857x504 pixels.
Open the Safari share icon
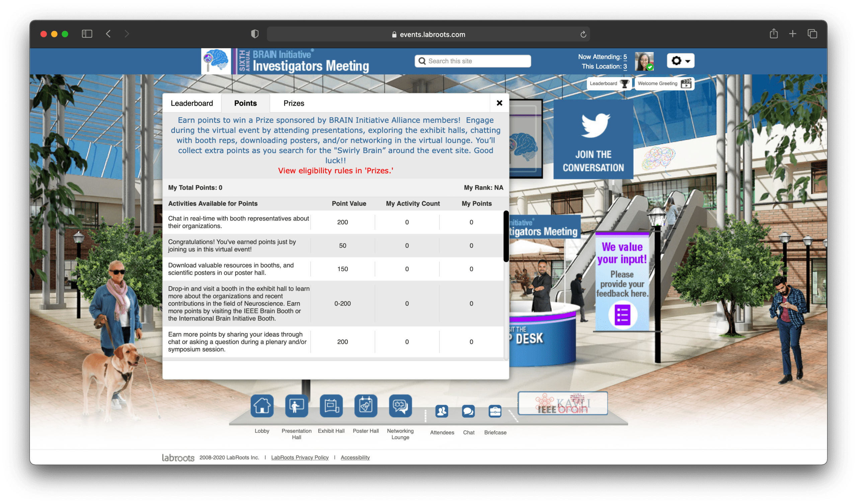pyautogui.click(x=774, y=34)
